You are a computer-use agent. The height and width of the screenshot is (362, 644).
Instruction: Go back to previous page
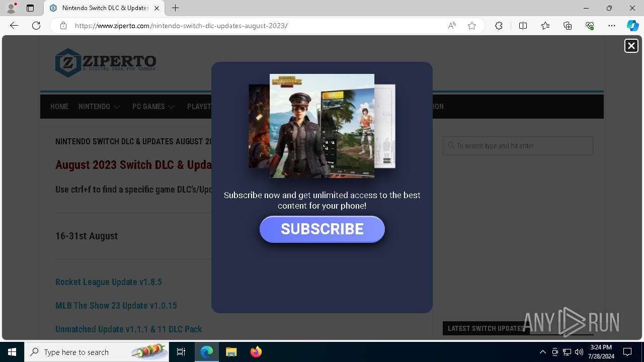(x=14, y=26)
